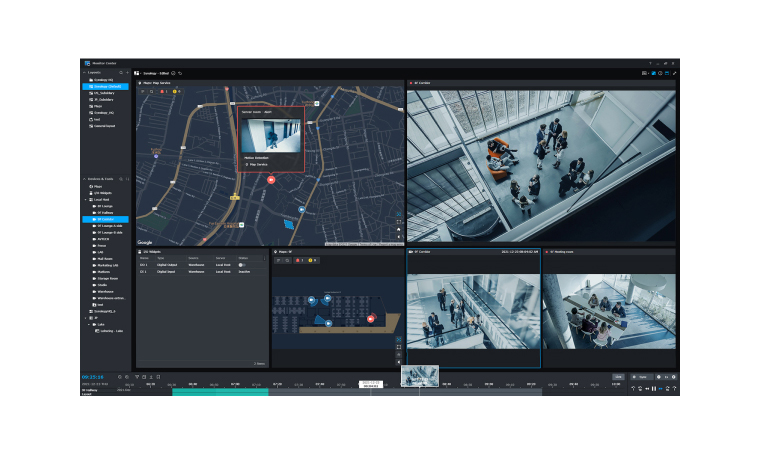Toggle the Digital Output switch in I/O Widgets
This screenshot has height=454, width=760.
point(243,265)
